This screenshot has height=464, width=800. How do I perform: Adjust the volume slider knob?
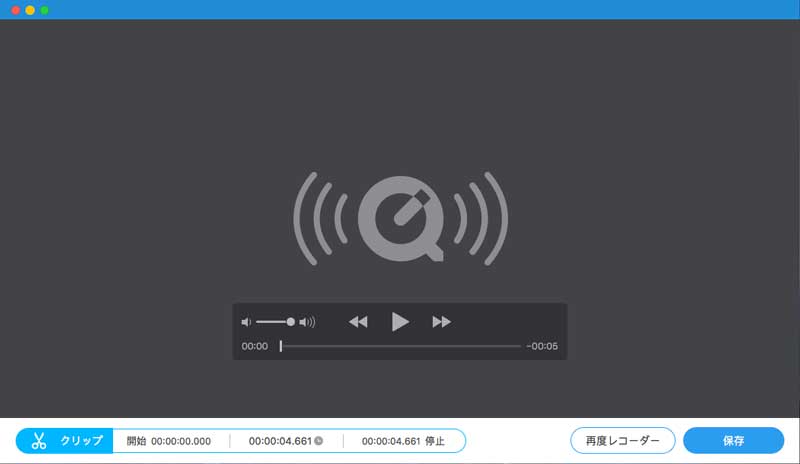[x=290, y=322]
